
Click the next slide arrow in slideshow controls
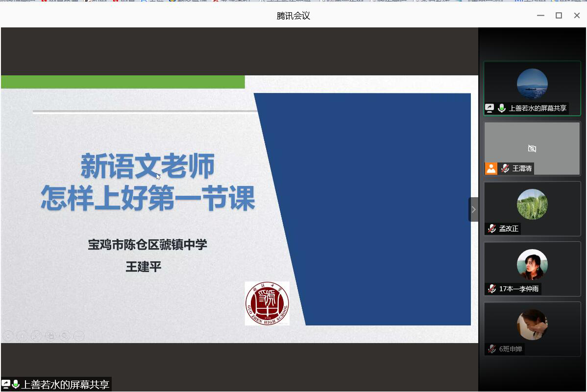click(x=22, y=336)
